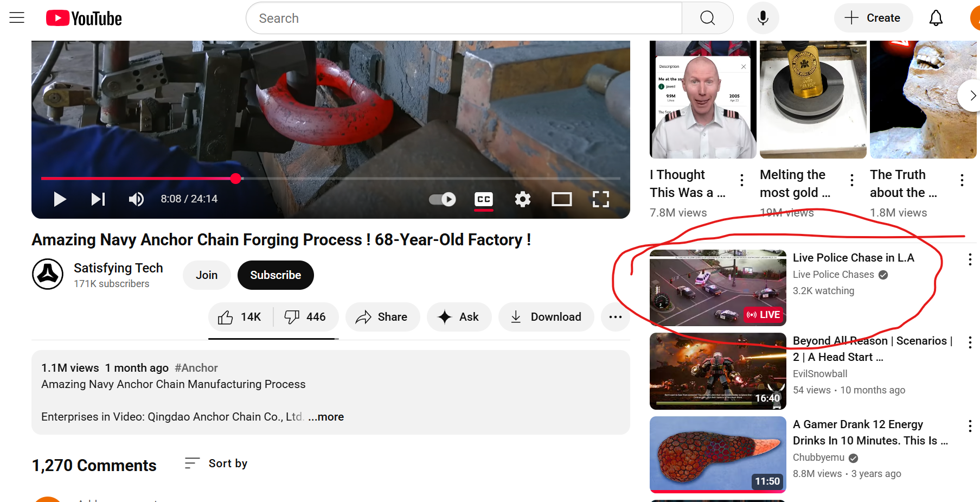Seek using the red video progress bar

331,178
